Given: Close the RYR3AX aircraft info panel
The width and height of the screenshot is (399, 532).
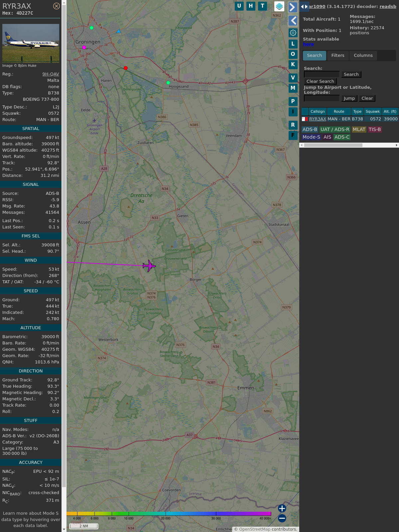Looking at the screenshot, I should coord(57,6).
